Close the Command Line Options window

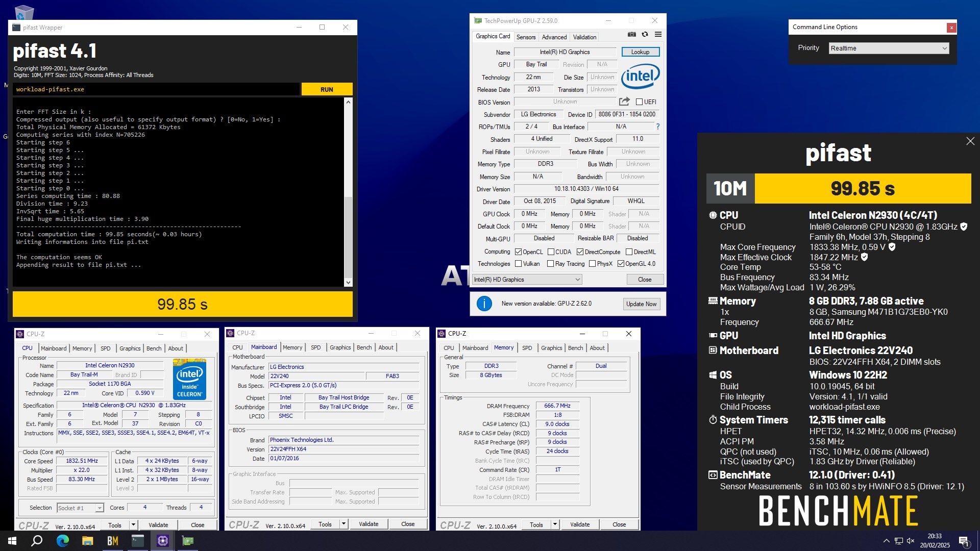pos(951,28)
